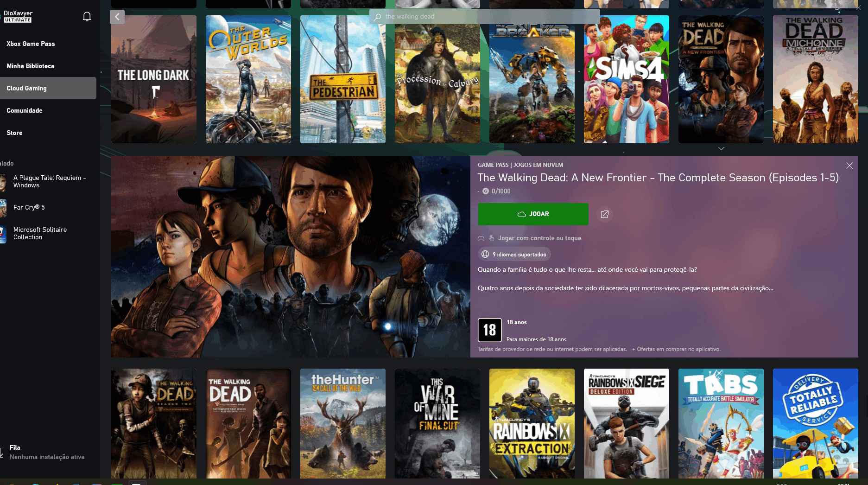Click the Far Cry 5 sidebar icon
Image resolution: width=868 pixels, height=485 pixels.
coord(3,208)
